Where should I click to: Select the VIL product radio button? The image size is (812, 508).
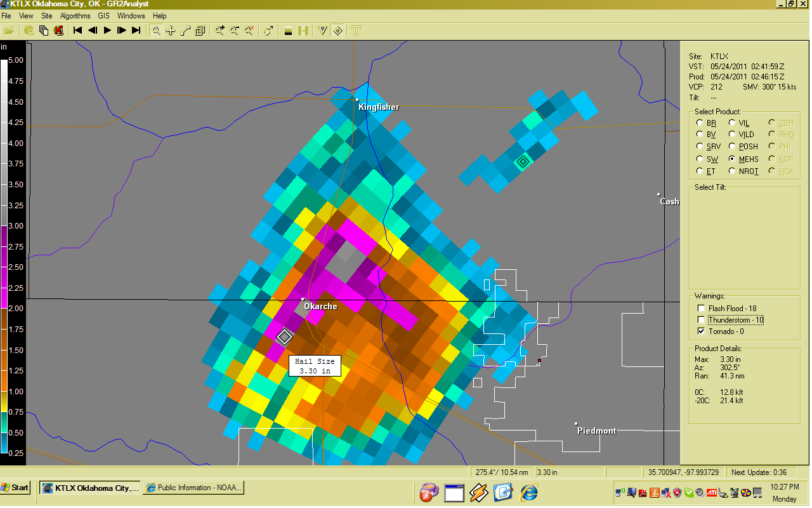click(732, 123)
